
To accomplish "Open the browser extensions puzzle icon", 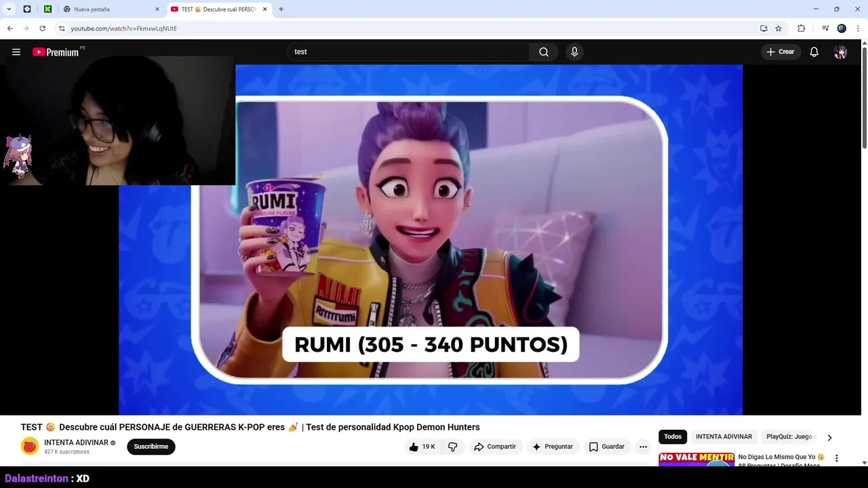I will click(x=801, y=28).
